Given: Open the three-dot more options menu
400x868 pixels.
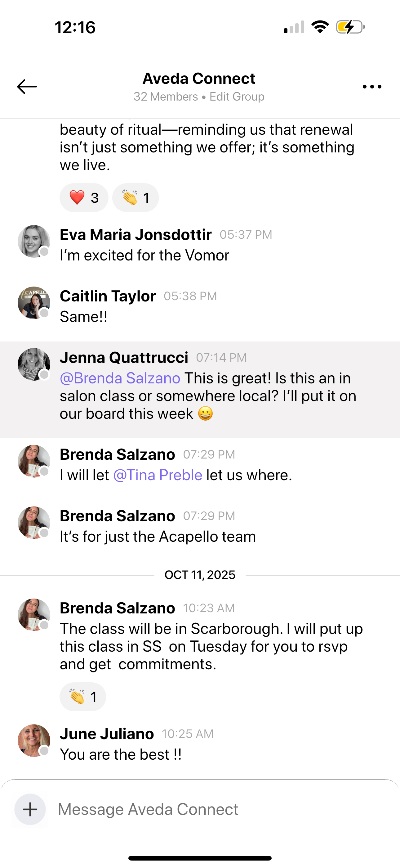Looking at the screenshot, I should [372, 87].
